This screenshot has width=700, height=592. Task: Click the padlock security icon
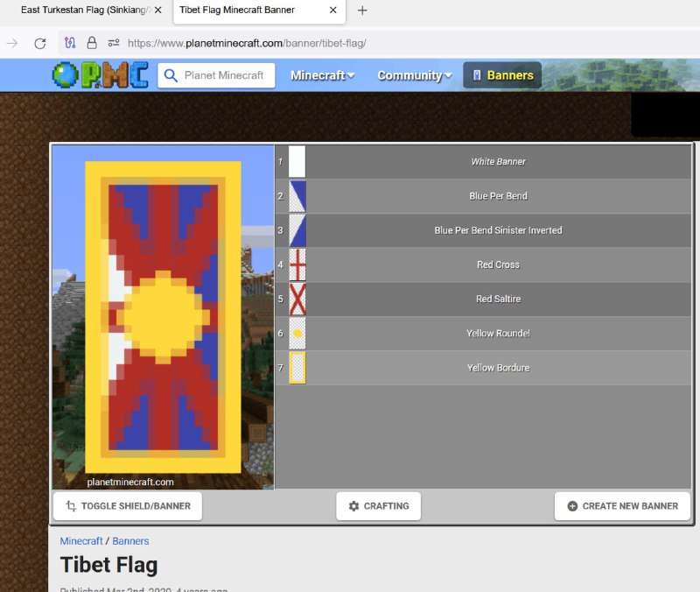click(x=92, y=43)
